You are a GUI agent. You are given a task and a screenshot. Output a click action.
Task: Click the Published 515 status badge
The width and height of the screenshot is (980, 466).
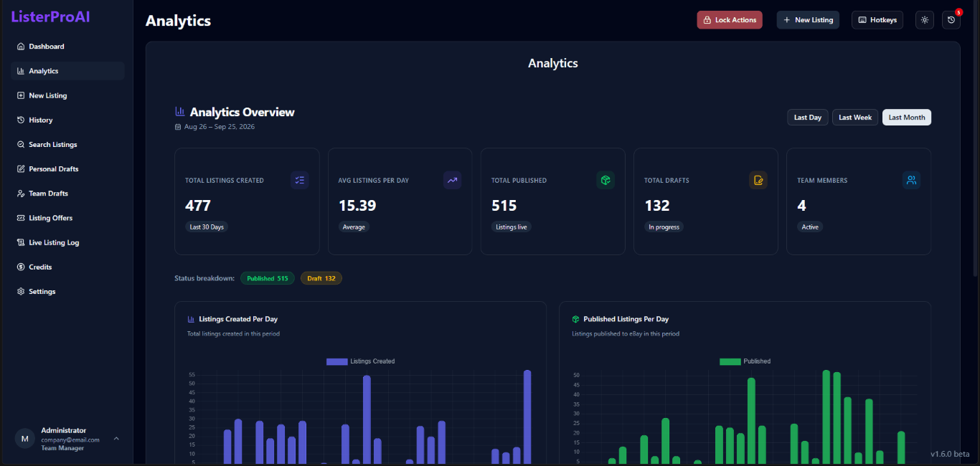pyautogui.click(x=268, y=278)
